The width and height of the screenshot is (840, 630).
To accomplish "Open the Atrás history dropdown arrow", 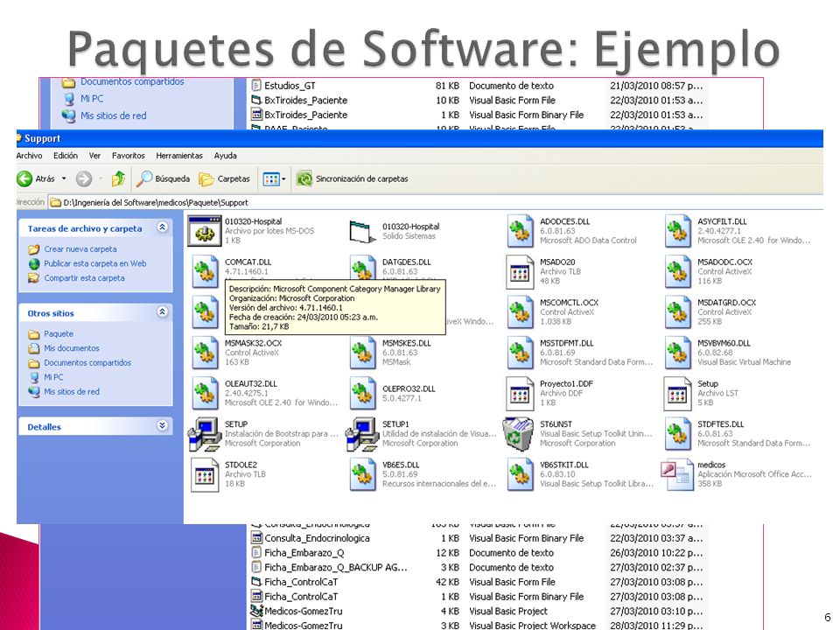I will 64,178.
